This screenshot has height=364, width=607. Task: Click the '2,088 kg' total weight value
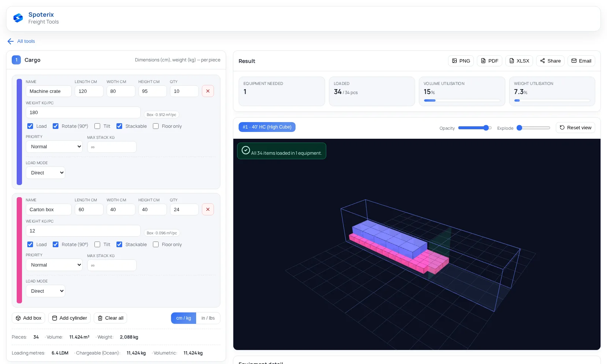[129, 337]
